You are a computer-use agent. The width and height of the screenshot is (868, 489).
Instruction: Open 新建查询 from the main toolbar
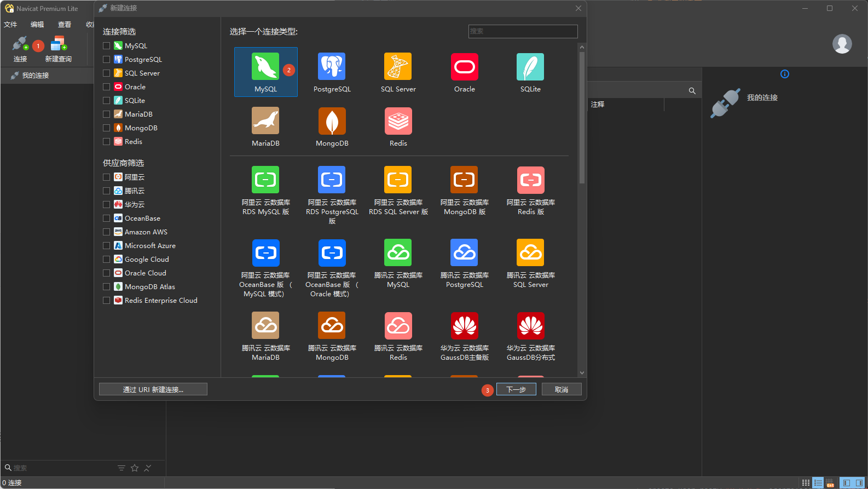coord(58,49)
